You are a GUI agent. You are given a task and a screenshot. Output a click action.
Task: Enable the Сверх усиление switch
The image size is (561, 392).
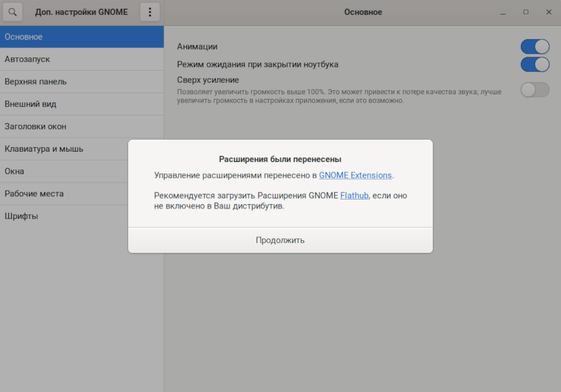click(535, 90)
